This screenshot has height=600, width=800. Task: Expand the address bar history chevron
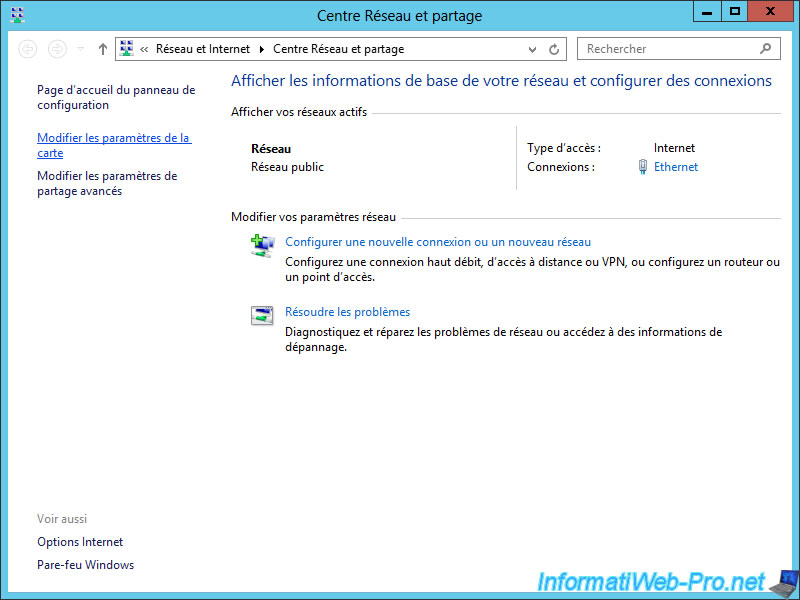pyautogui.click(x=532, y=49)
